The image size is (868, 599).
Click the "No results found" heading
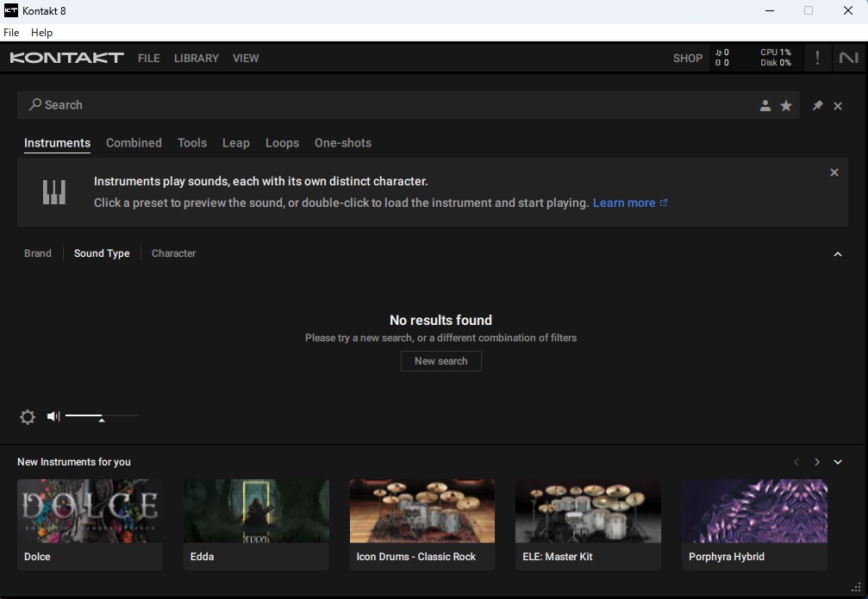point(440,320)
